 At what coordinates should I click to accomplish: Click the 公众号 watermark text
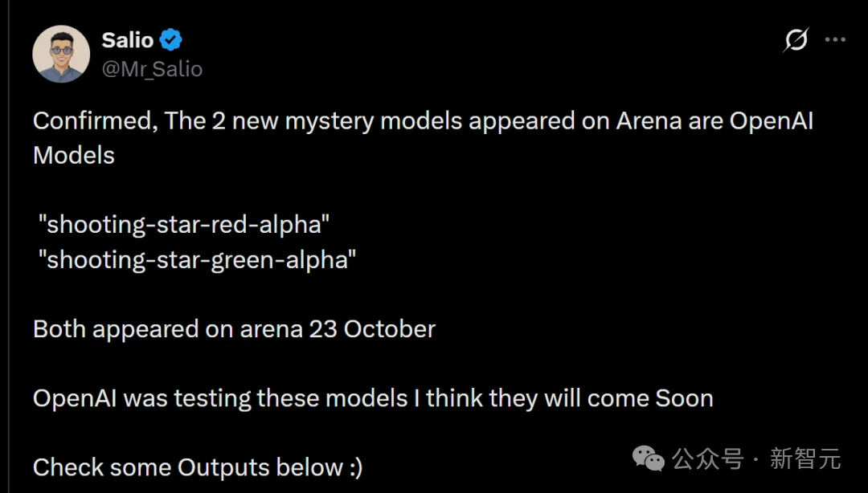coord(708,459)
